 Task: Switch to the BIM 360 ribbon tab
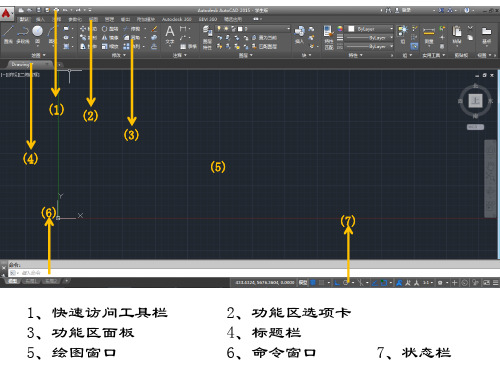click(x=208, y=19)
